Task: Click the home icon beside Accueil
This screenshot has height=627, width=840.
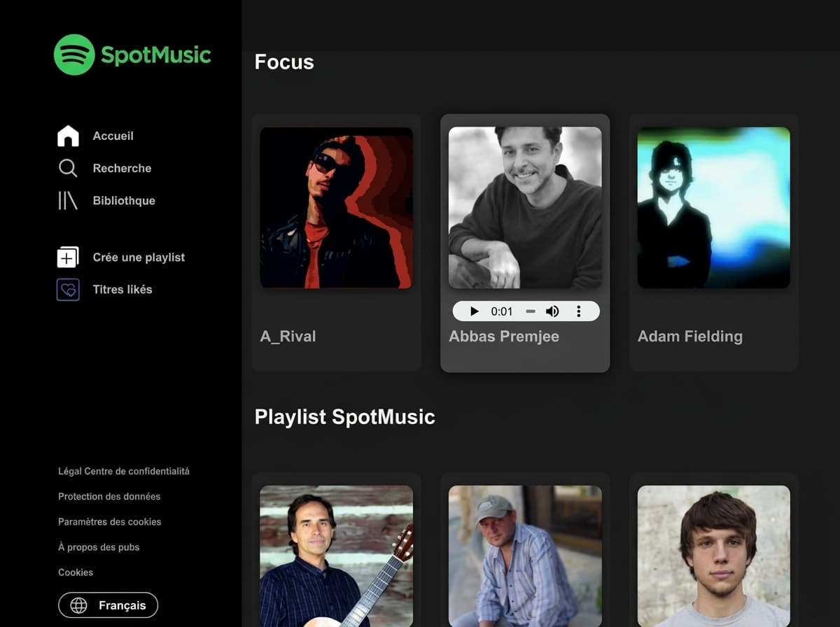Action: click(x=68, y=136)
